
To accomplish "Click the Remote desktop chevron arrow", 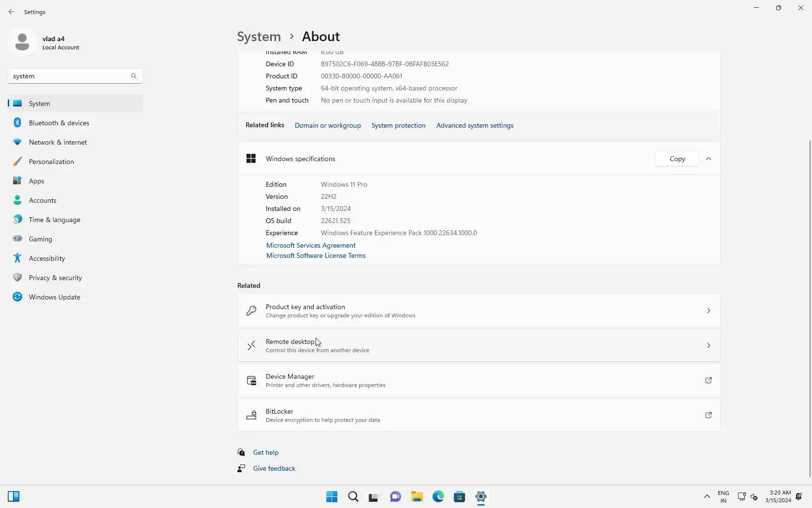I will point(709,345).
